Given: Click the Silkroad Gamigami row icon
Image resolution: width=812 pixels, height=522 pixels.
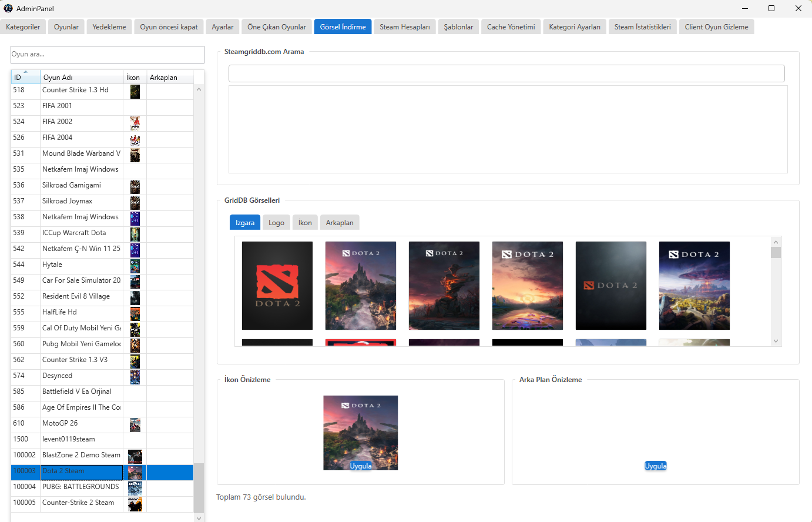Looking at the screenshot, I should coord(135,186).
